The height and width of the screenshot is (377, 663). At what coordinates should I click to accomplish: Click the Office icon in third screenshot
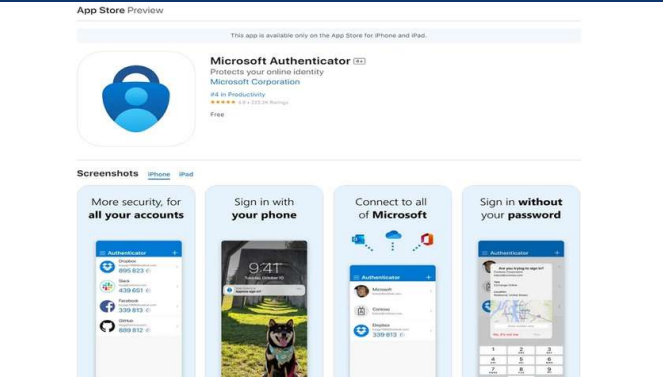coord(427,239)
